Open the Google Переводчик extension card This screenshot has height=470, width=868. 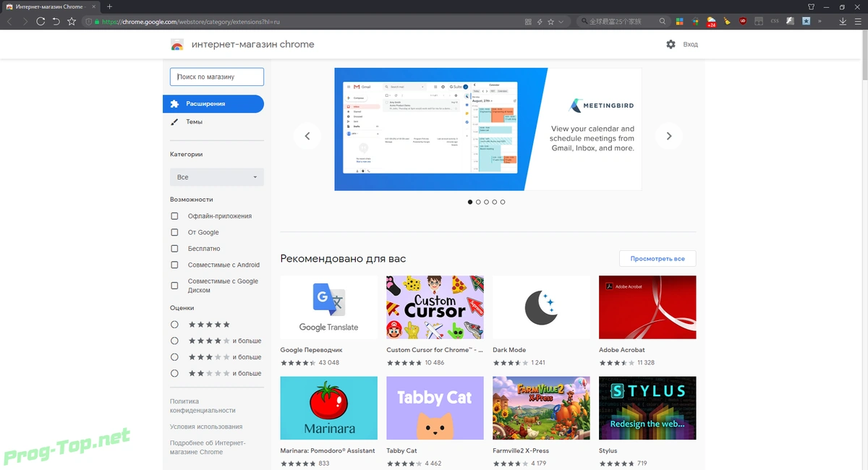pyautogui.click(x=329, y=321)
